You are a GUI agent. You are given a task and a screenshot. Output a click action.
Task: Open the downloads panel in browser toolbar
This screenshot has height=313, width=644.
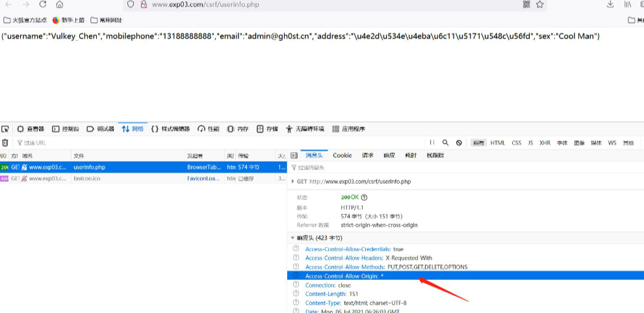pos(610,5)
